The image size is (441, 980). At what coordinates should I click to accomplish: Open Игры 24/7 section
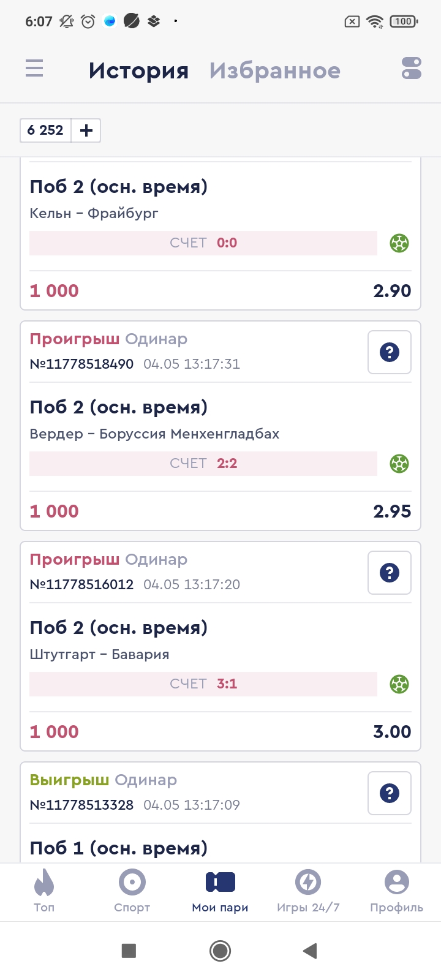[308, 891]
